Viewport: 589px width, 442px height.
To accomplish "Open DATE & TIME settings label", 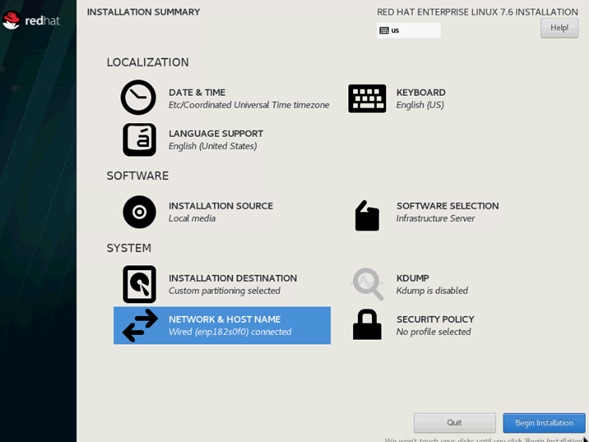I will (197, 92).
